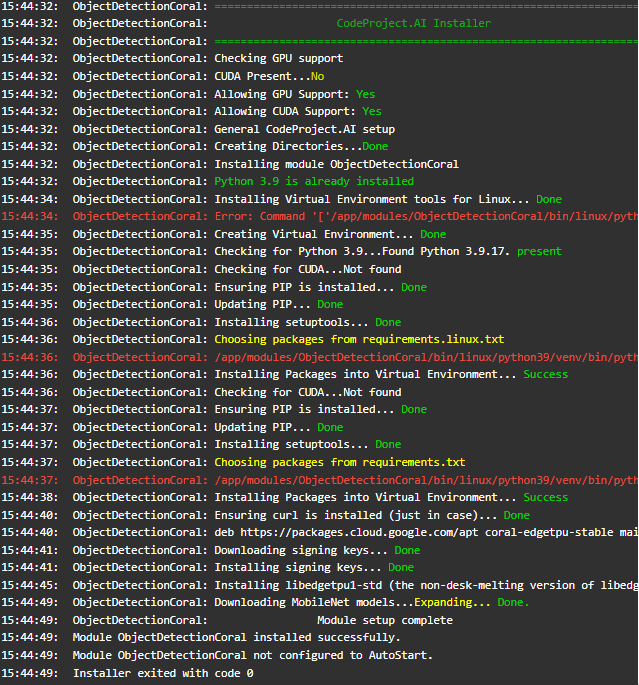639x685 pixels.
Task: Click 'Module ObjectDetectionCoral not configured to AutoStart.' line
Action: click(x=217, y=655)
